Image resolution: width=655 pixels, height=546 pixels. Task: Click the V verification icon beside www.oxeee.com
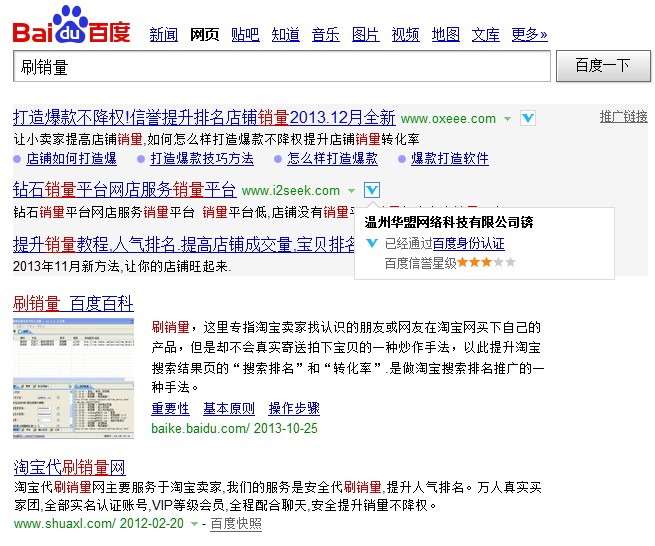528,118
